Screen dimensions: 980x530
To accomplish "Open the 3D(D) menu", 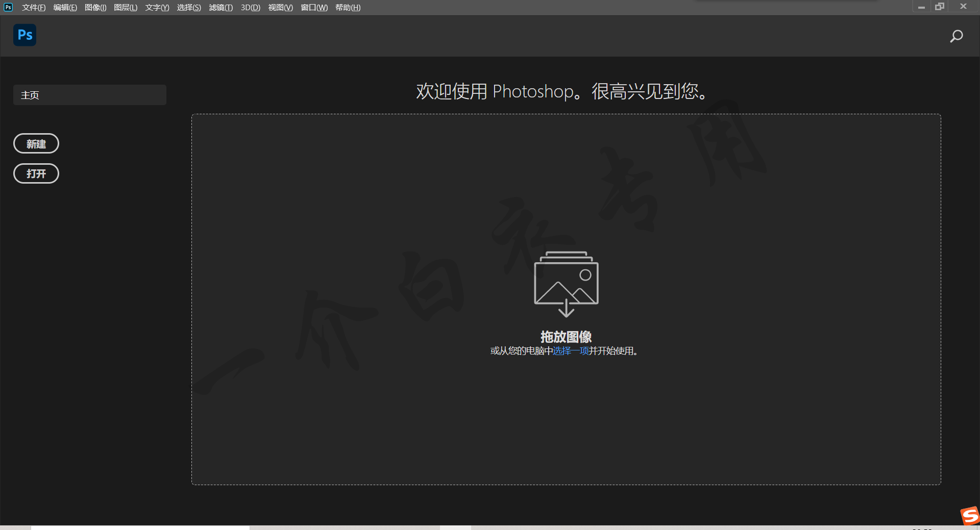I will [251, 8].
